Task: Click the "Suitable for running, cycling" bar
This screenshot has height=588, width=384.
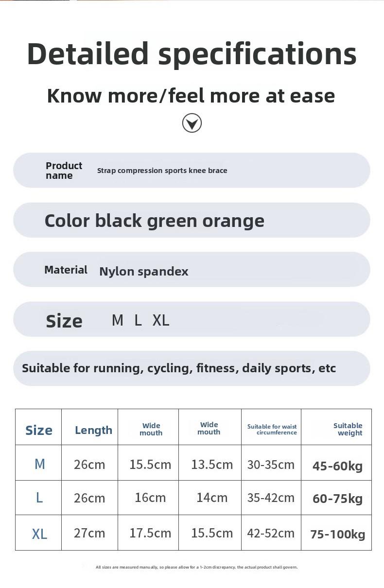Action: coord(192,368)
